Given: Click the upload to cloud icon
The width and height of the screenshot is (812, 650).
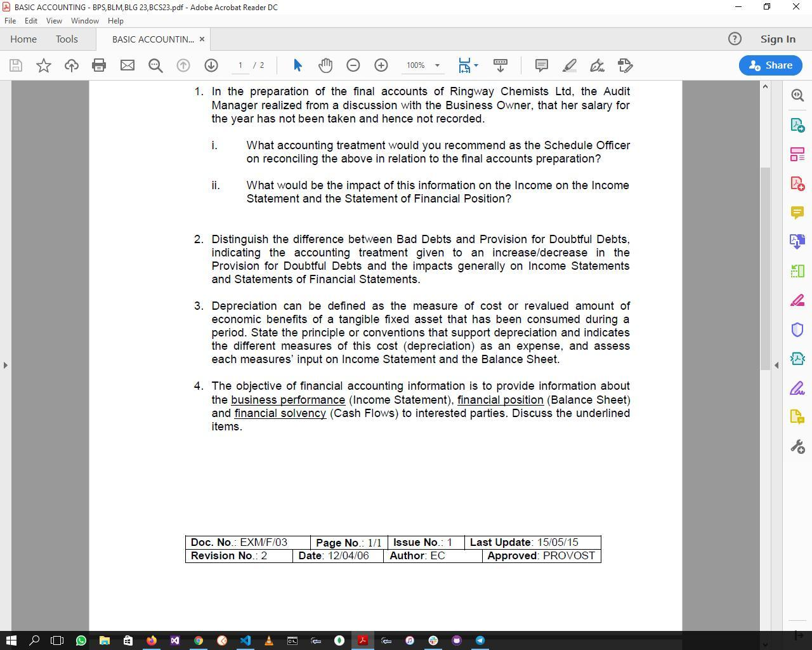Looking at the screenshot, I should tap(72, 65).
